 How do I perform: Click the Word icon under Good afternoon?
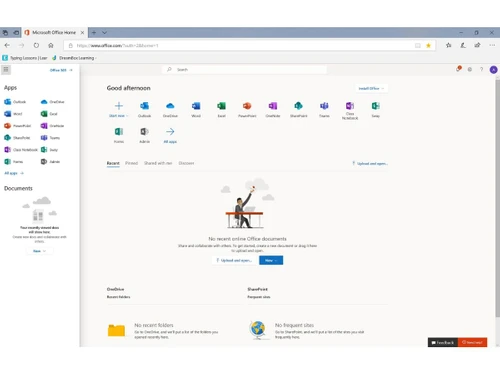pyautogui.click(x=196, y=106)
